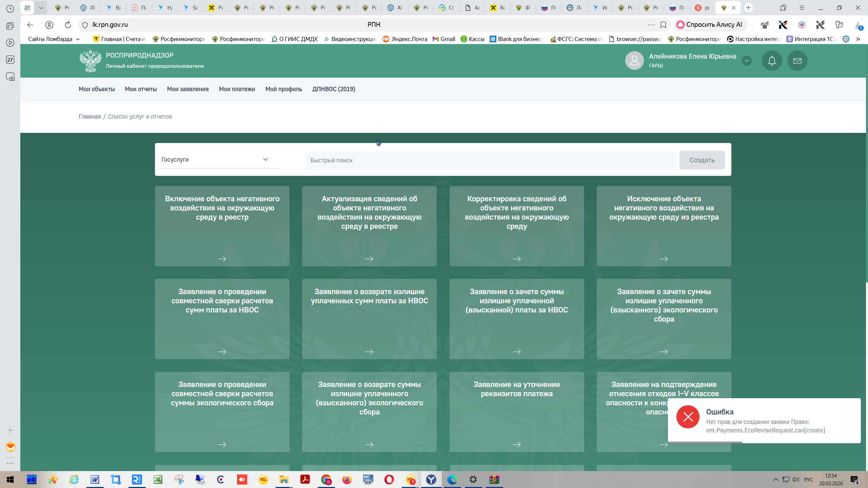Click the bookmark page icon in address bar
This screenshot has width=868, height=488.
[663, 25]
